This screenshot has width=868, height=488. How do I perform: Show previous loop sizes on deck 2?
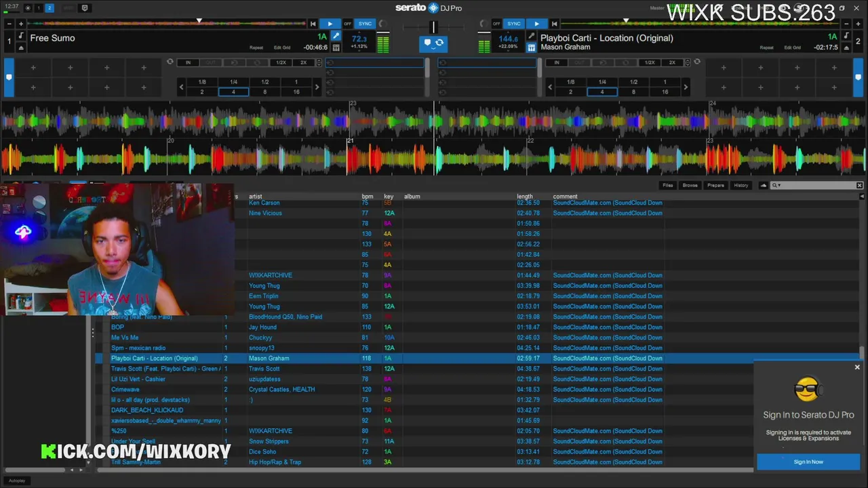tap(550, 87)
